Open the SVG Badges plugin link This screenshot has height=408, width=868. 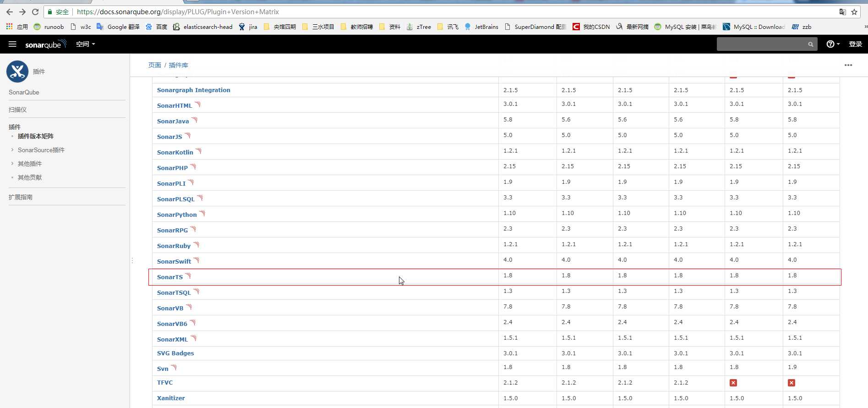[175, 353]
